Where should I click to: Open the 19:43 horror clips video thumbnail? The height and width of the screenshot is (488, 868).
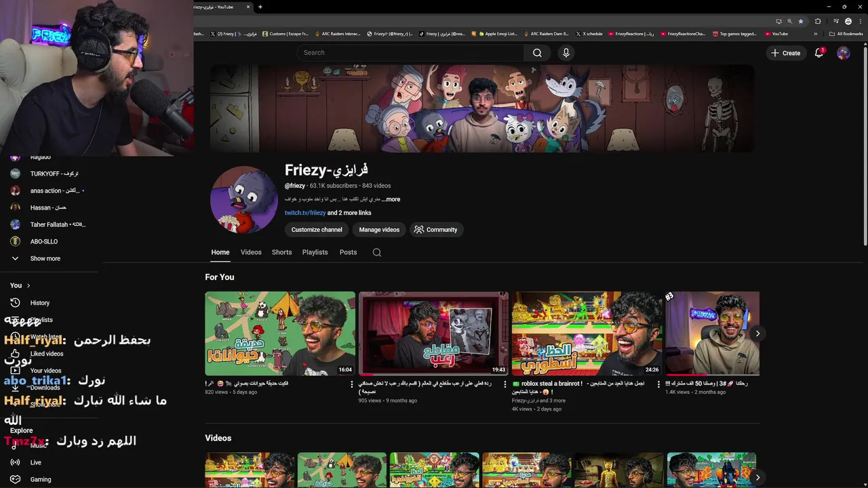tap(433, 333)
